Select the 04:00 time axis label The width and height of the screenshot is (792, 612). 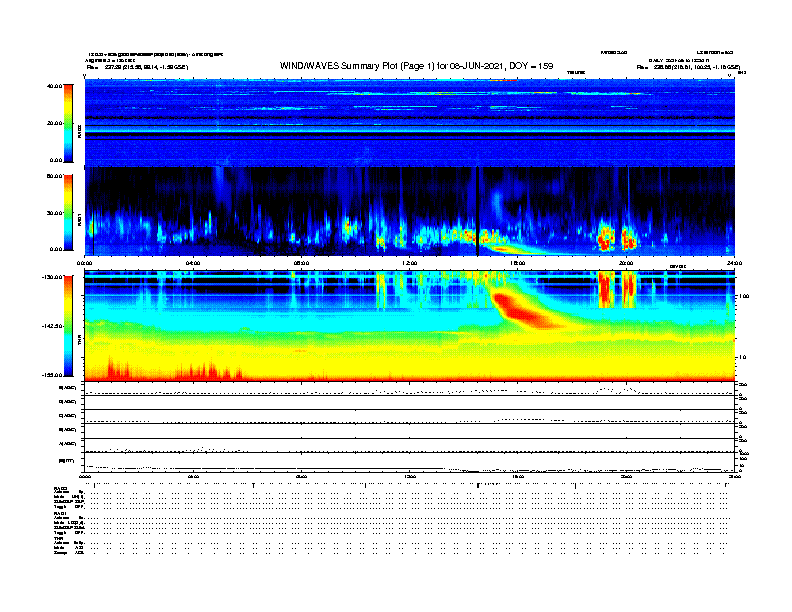[x=193, y=263]
